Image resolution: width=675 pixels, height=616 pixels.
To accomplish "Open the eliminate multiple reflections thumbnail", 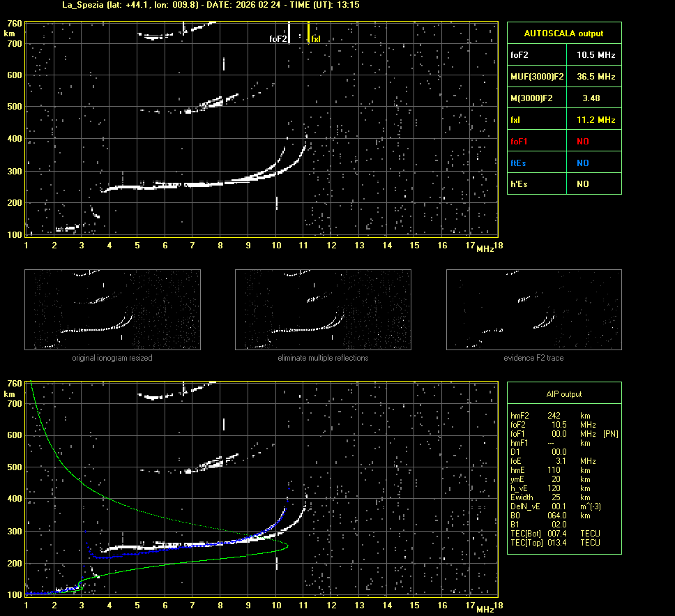I will click(323, 310).
